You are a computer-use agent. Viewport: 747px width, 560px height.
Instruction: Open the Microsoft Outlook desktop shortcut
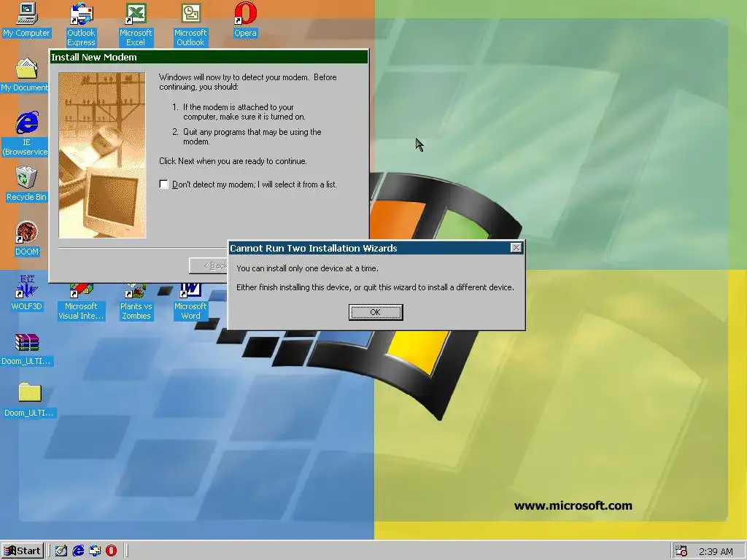(x=190, y=24)
